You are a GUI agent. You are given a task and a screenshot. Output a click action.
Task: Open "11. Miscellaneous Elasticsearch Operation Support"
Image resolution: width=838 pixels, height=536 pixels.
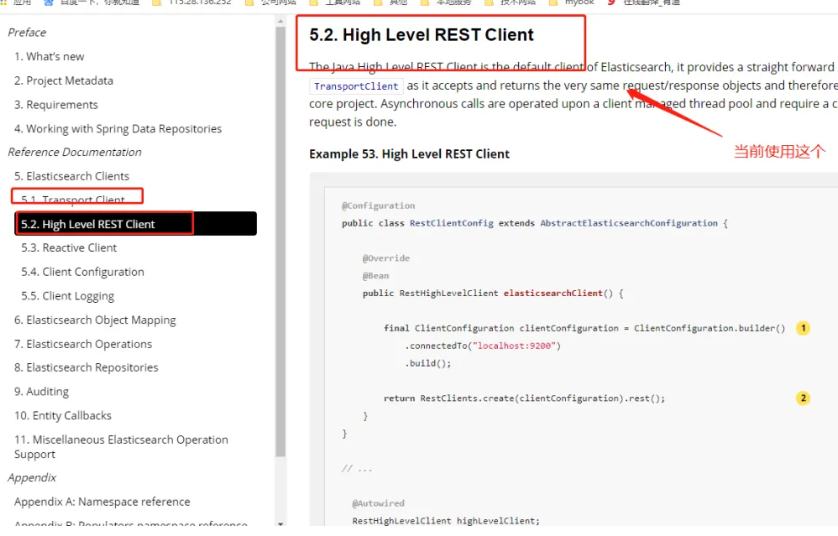pos(121,447)
